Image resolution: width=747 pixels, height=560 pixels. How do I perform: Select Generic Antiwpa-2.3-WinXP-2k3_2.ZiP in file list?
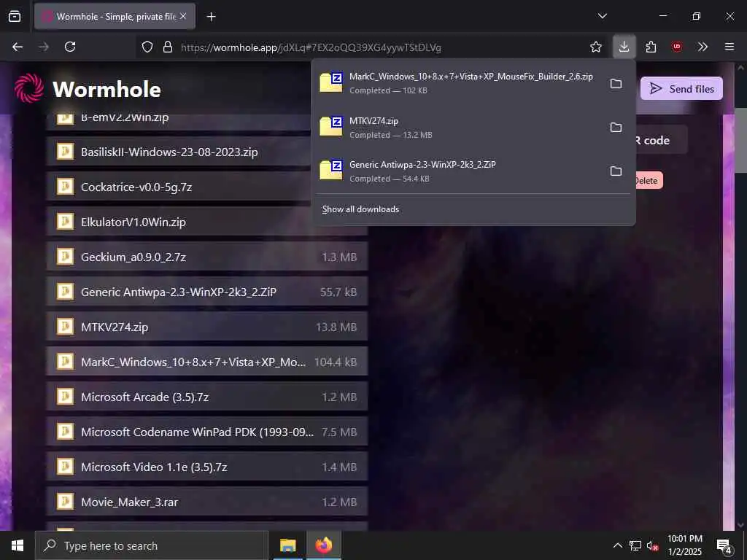(207, 292)
